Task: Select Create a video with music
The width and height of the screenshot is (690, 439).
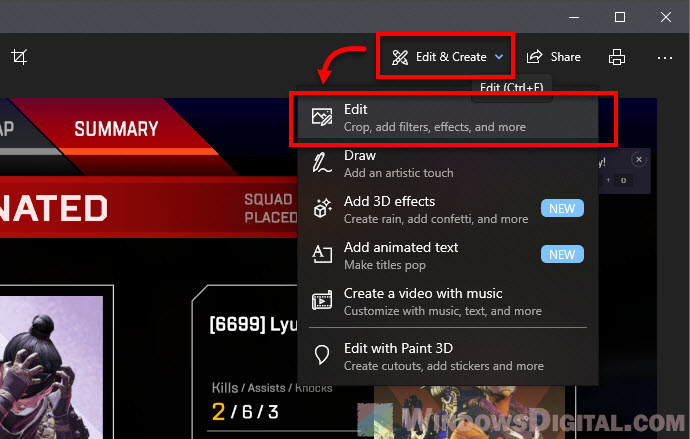Action: [448, 302]
